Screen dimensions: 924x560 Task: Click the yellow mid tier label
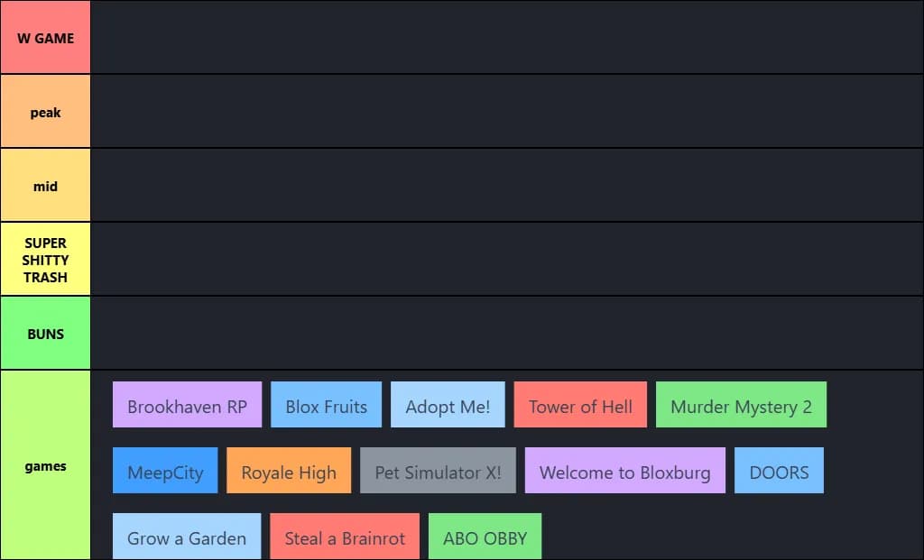point(45,186)
